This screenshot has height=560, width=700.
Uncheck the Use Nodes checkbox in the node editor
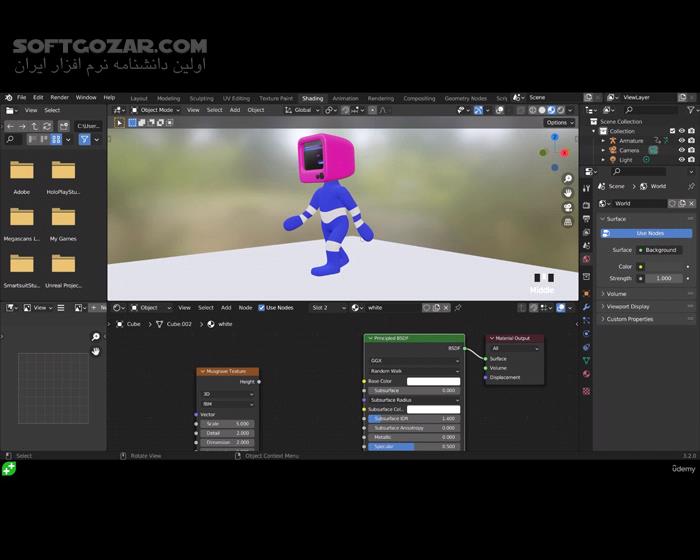[262, 308]
